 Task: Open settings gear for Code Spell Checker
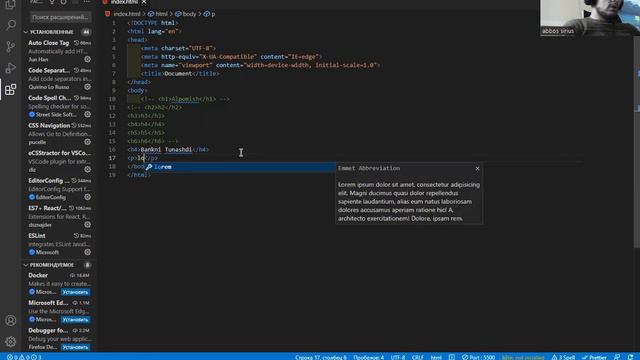click(87, 114)
